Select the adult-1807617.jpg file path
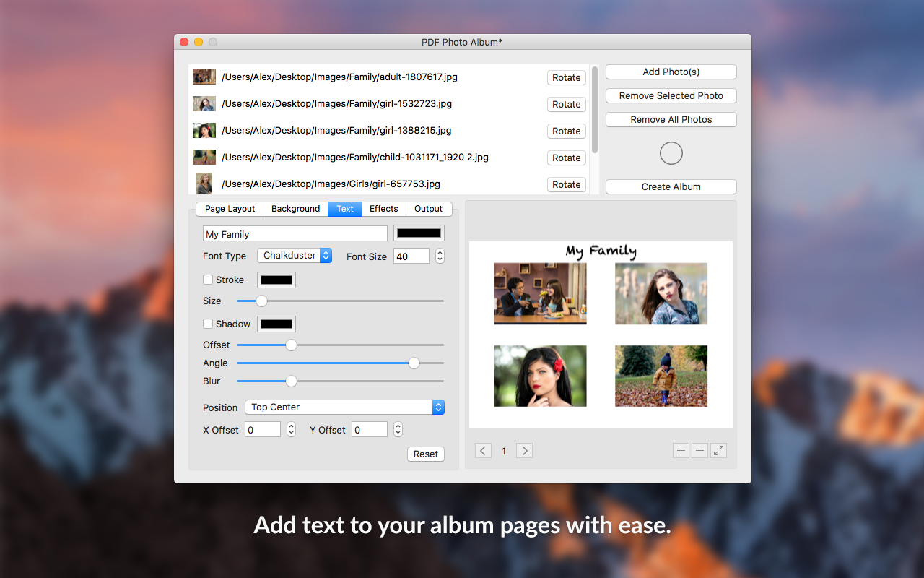924x578 pixels. click(339, 77)
